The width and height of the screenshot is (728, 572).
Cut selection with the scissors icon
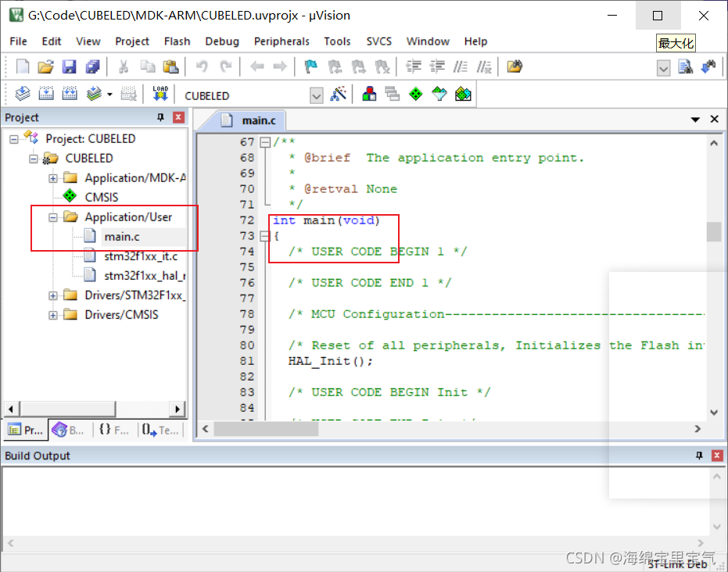tap(124, 66)
